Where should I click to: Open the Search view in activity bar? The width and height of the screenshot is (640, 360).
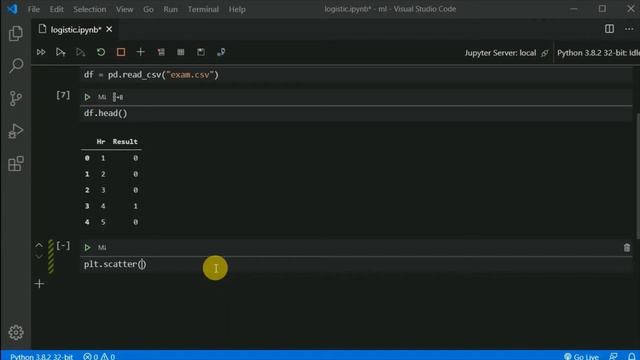16,65
